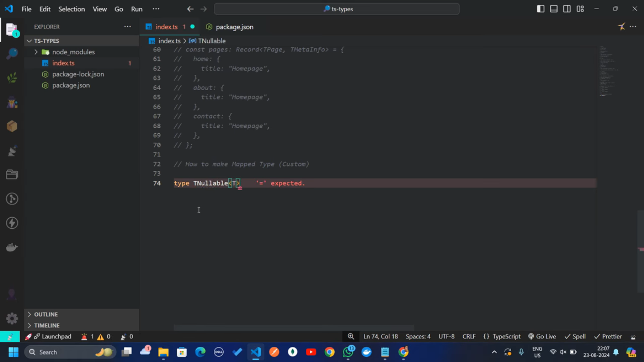644x362 pixels.
Task: Open the Run menu
Action: 137,9
